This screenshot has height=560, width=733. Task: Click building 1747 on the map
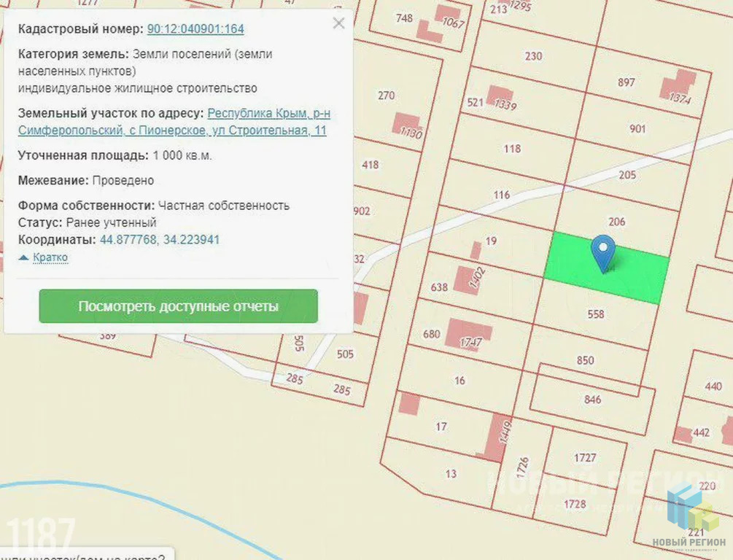pos(468,335)
